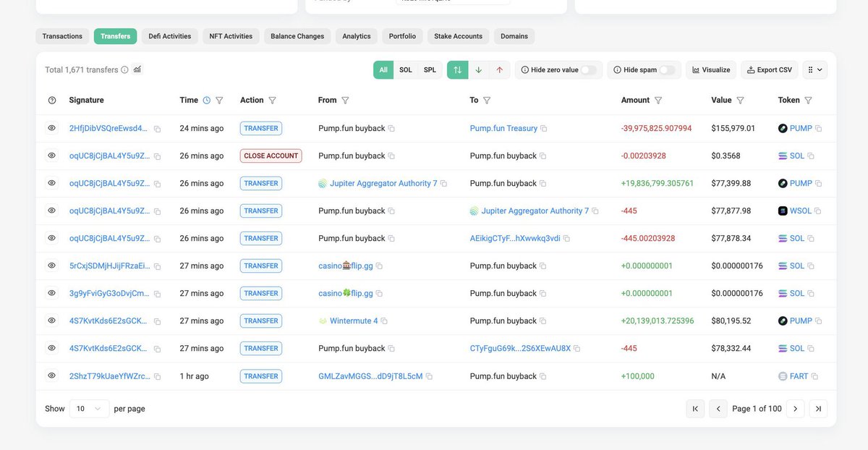Viewport: 868px width, 450px height.
Task: Open Wintermute 4 account link
Action: click(x=354, y=320)
